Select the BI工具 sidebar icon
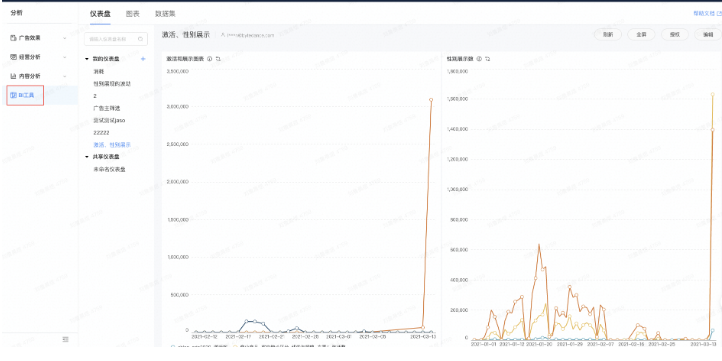The width and height of the screenshot is (722, 361). pyautogui.click(x=13, y=95)
